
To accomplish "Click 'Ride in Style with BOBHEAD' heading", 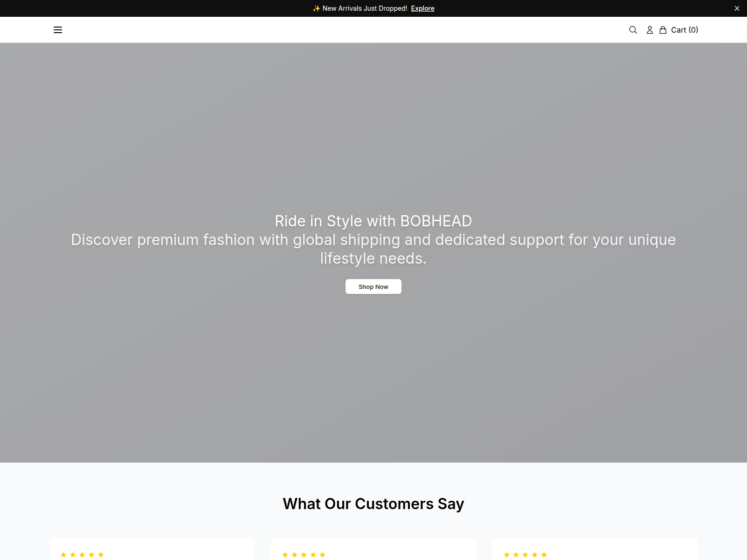I will click(373, 221).
